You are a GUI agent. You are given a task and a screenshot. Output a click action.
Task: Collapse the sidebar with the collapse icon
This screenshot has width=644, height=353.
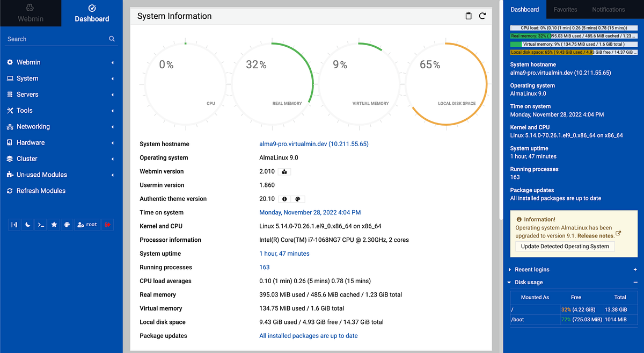pos(14,224)
